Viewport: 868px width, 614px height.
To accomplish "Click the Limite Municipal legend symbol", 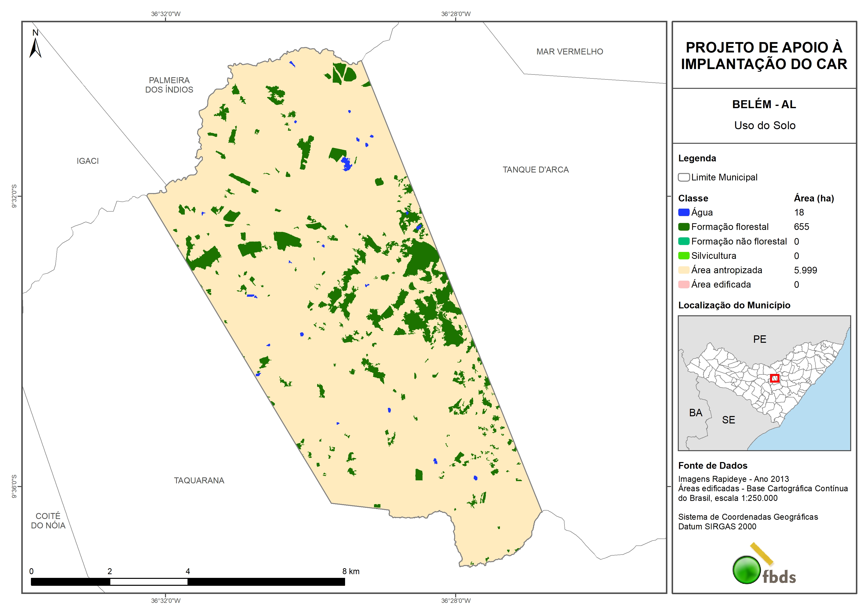I will [x=683, y=177].
